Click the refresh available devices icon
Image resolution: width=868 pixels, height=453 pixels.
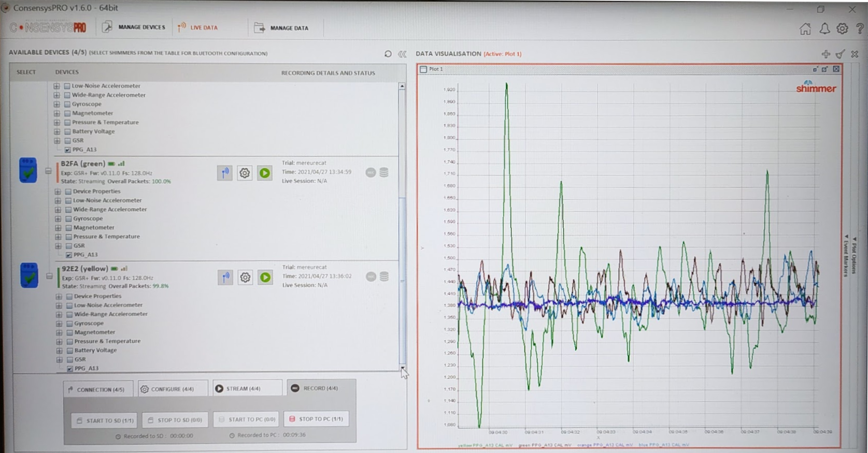388,54
